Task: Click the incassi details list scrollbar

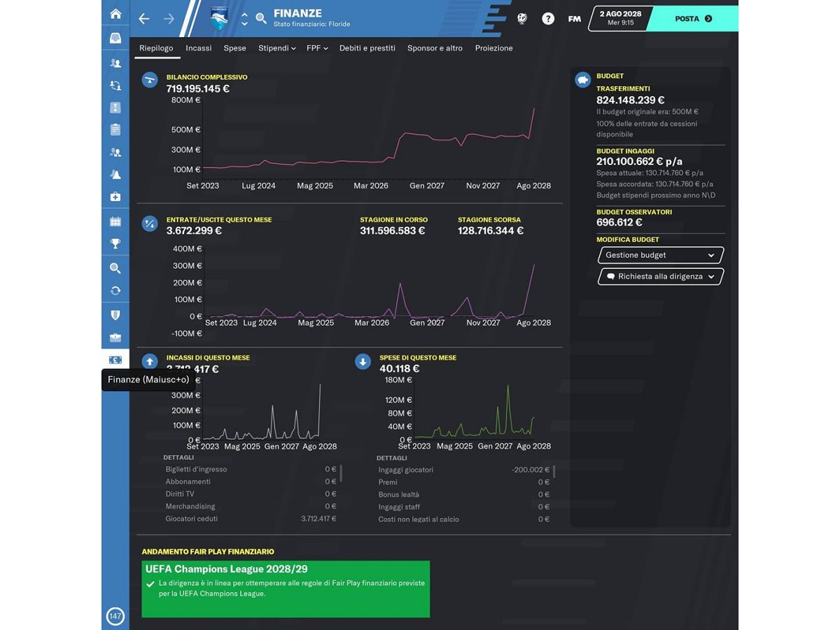Action: (341, 474)
